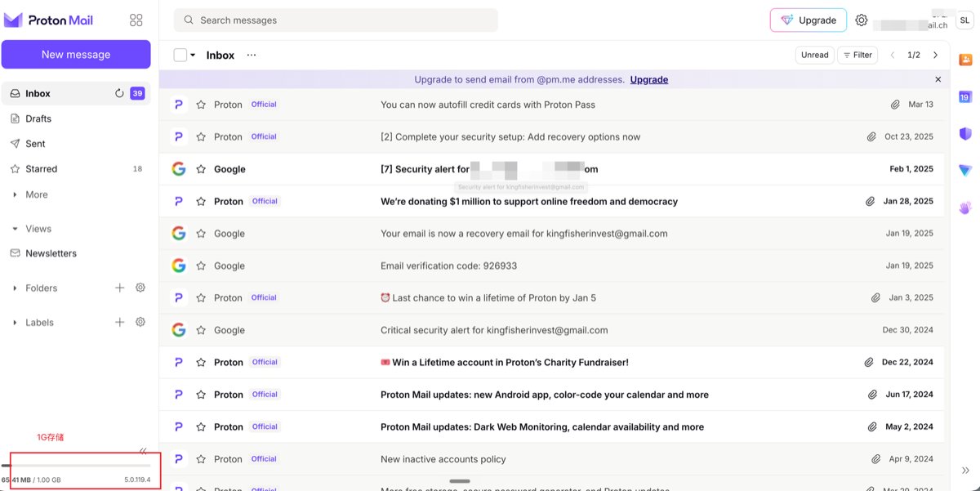Open the Inbox folder
Image resolution: width=980 pixels, height=491 pixels.
pos(76,93)
